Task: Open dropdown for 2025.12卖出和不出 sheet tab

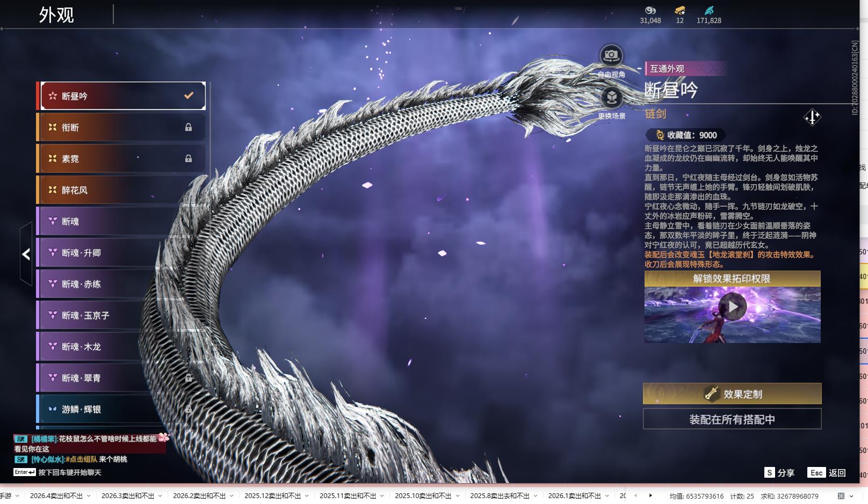Action: 307,496
